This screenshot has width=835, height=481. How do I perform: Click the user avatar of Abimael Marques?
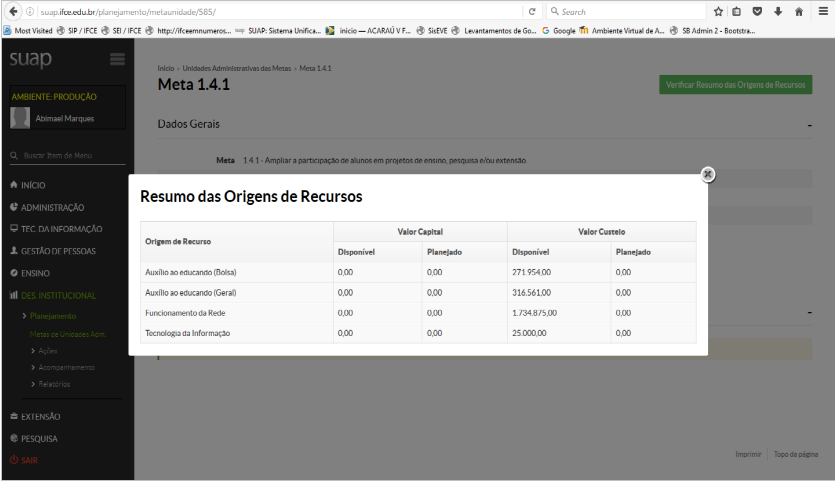pos(20,117)
